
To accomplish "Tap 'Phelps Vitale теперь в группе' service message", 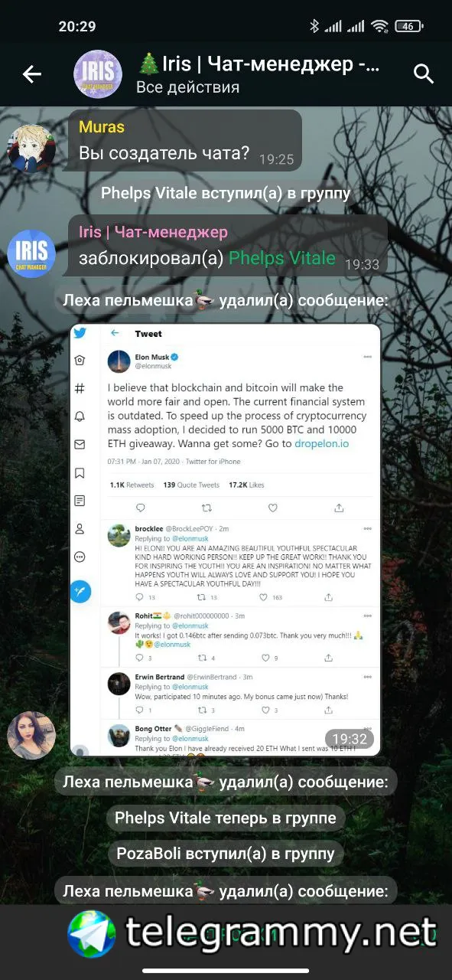I will tap(226, 818).
